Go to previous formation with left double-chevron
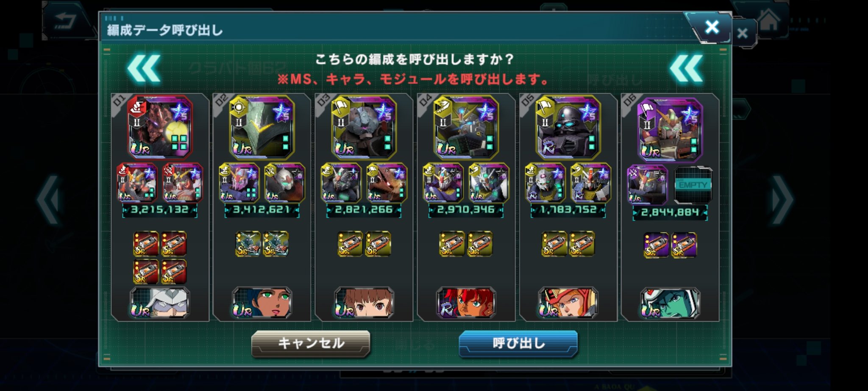This screenshot has height=391, width=868. tap(144, 68)
